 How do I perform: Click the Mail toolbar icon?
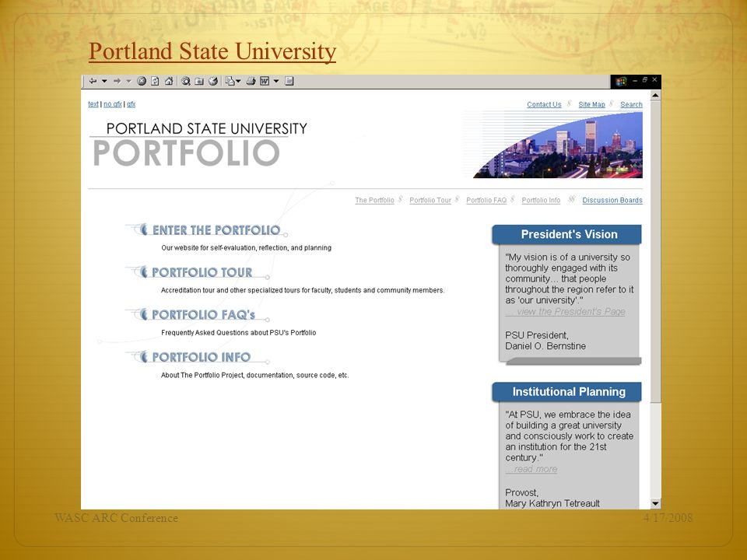(x=230, y=81)
